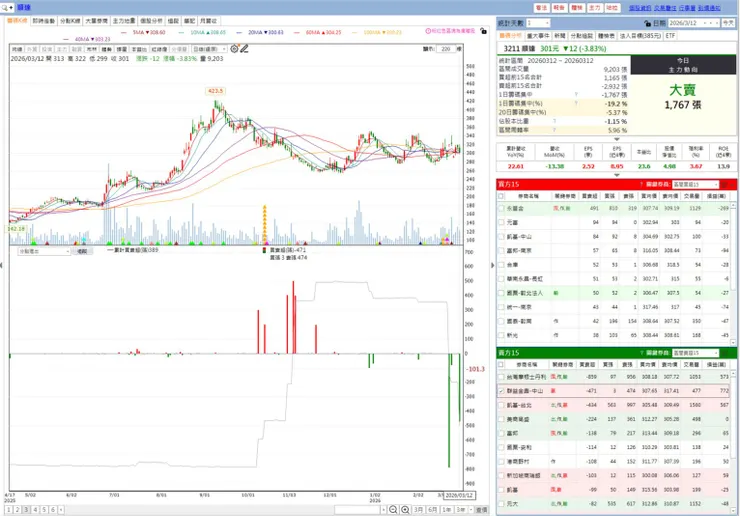Switch to the 分點K線 tab
Viewport: 740px width, 516px height.
pos(70,21)
